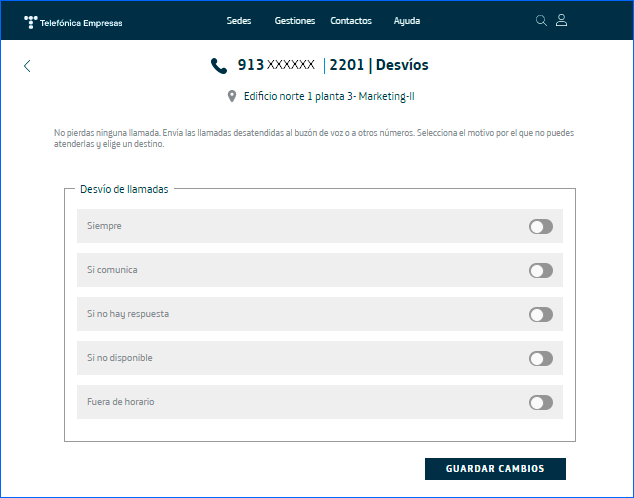Turn on Si no hay respuesta

(540, 315)
